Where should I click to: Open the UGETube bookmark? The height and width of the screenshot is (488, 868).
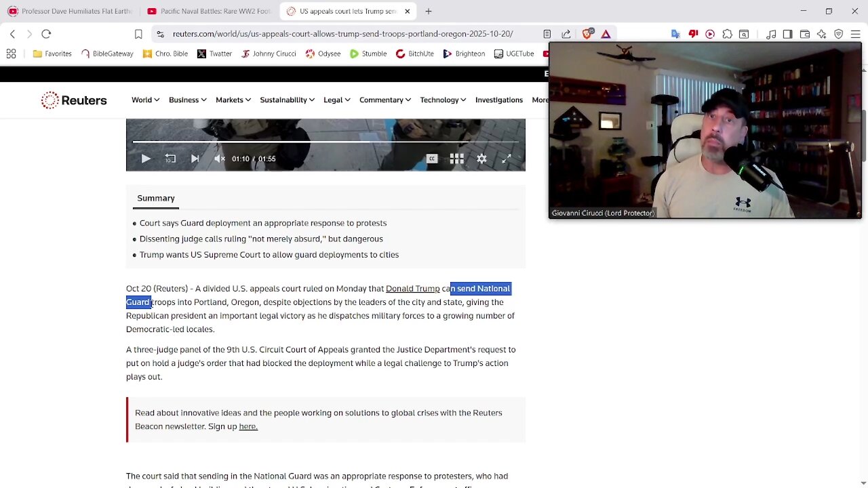514,54
